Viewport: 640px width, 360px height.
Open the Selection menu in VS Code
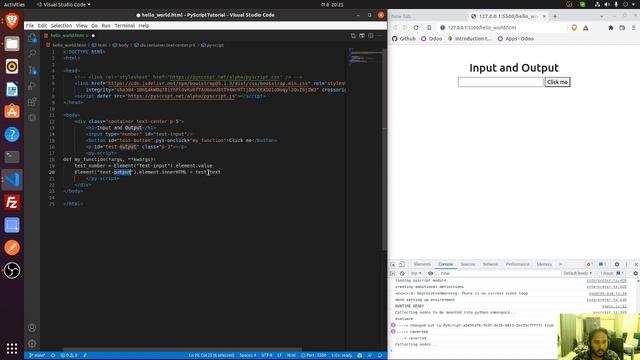(x=61, y=25)
